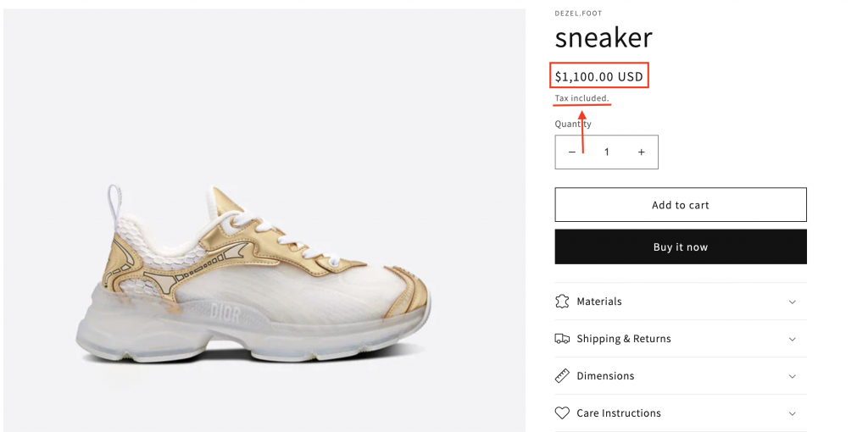This screenshot has width=868, height=432.
Task: Select the Shipping & Returns label
Action: pos(624,339)
